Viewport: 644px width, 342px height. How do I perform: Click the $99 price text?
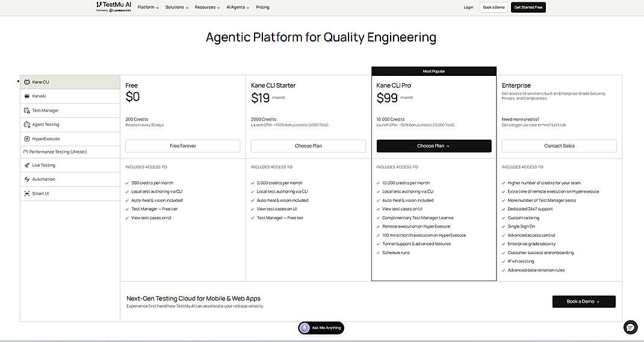click(387, 98)
